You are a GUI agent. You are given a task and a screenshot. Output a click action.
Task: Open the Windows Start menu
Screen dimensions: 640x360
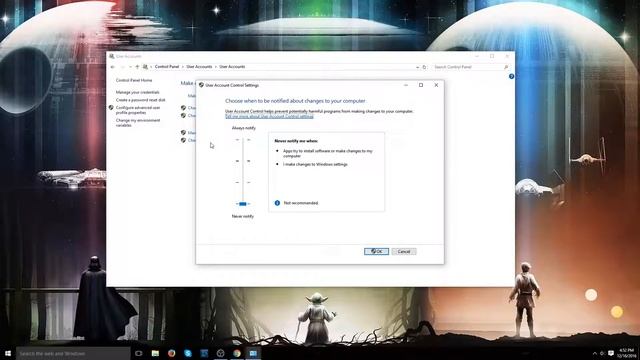[8, 353]
